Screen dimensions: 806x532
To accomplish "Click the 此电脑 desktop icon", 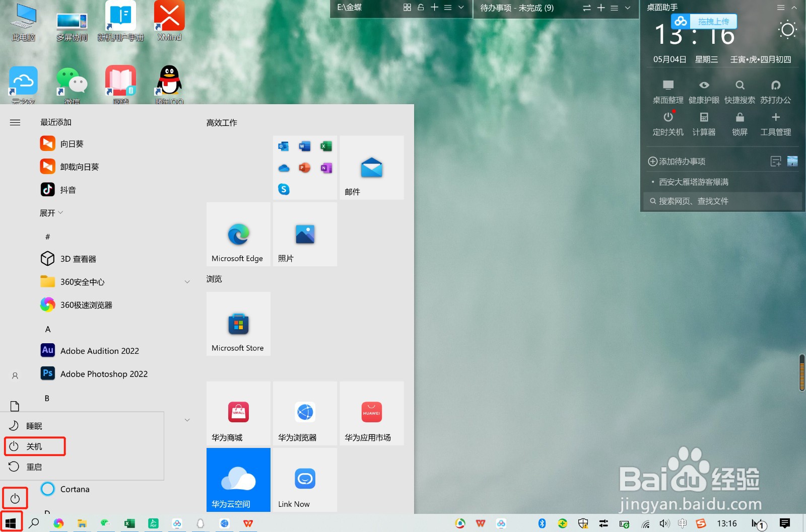I will click(23, 21).
